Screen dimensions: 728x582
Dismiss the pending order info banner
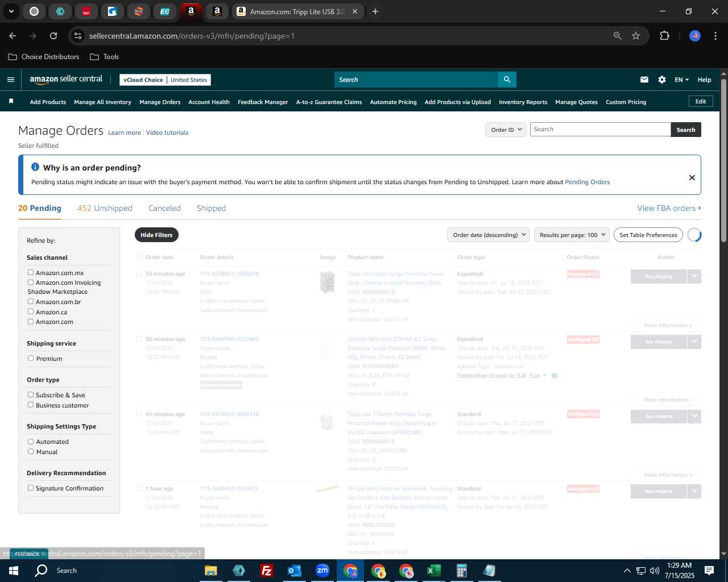pos(692,177)
